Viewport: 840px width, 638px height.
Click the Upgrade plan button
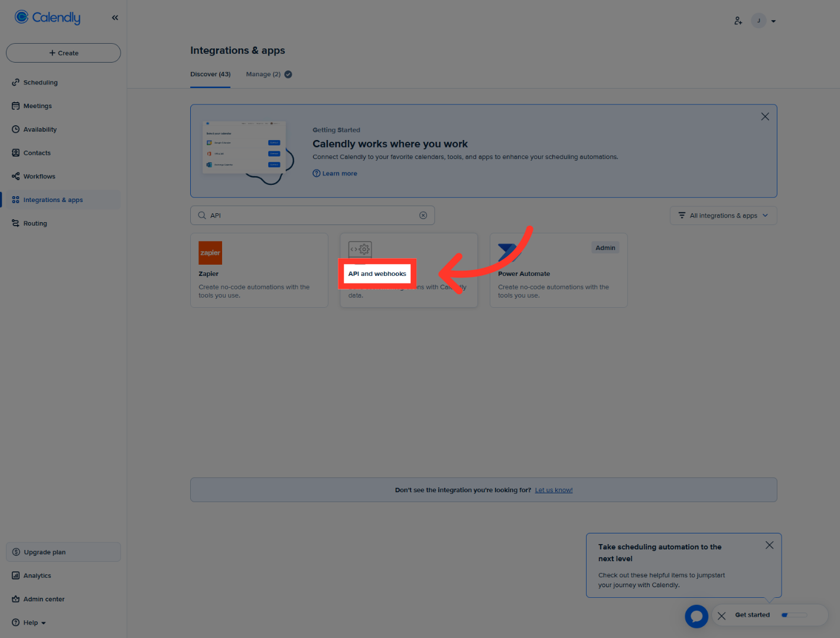pyautogui.click(x=63, y=552)
